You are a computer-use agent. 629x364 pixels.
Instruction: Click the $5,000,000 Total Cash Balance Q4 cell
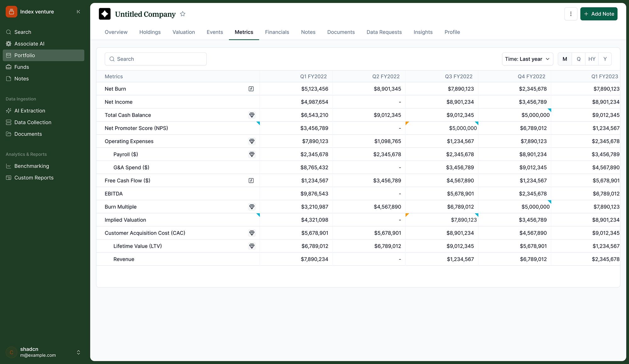click(x=535, y=115)
